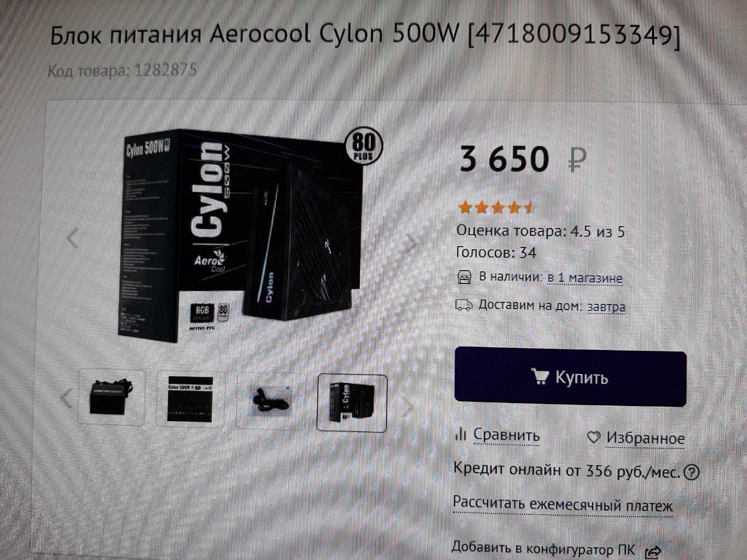This screenshot has height=560, width=747.
Task: Click the 'завтра' delivery date link
Action: pyautogui.click(x=606, y=306)
